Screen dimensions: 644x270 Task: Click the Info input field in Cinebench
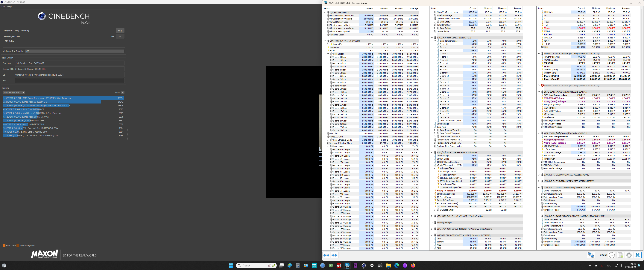coord(69,81)
